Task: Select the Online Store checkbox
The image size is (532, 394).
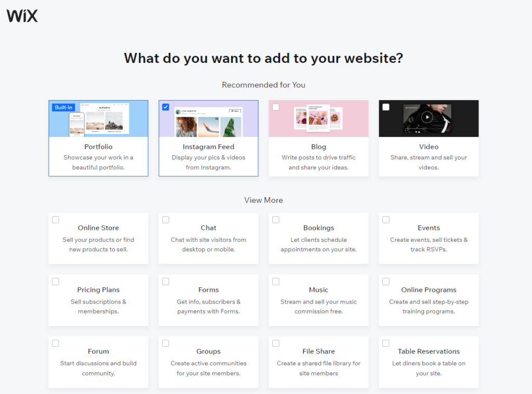Action: [x=56, y=220]
